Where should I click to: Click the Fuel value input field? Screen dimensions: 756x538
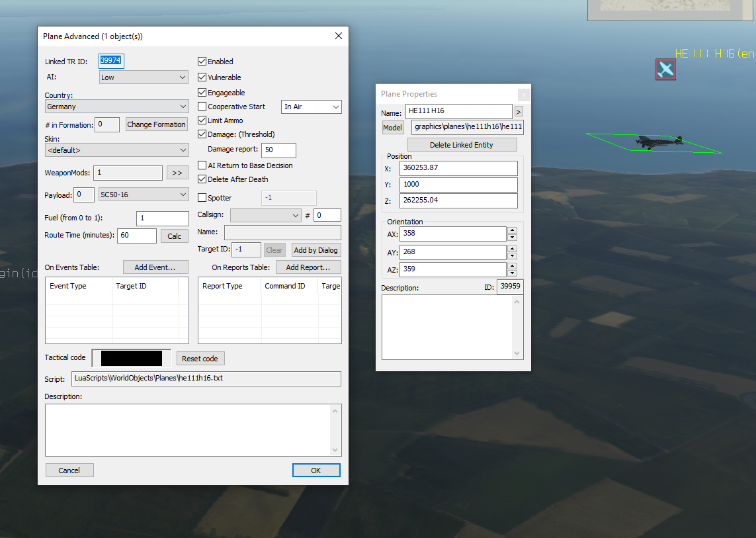162,218
